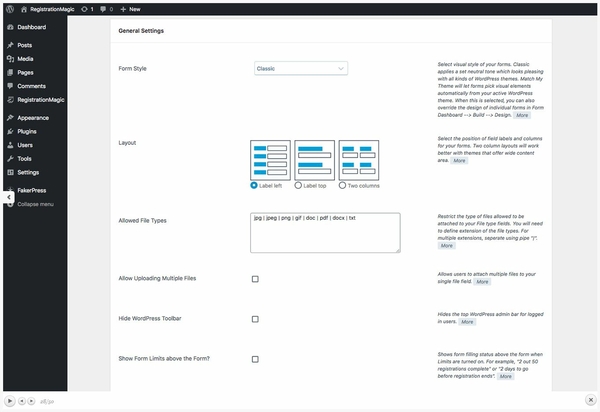The width and height of the screenshot is (600, 412).
Task: Open Plugins from the sidebar
Action: click(x=27, y=132)
